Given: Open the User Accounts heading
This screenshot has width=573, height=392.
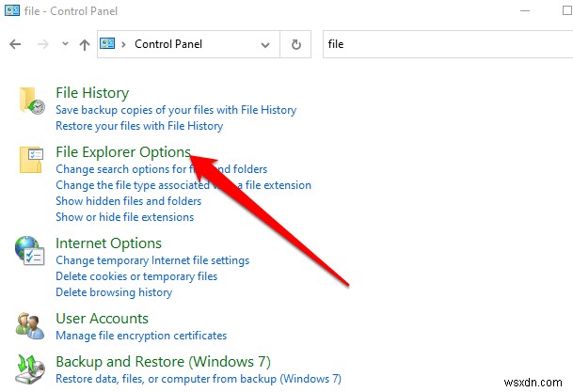Looking at the screenshot, I should pyautogui.click(x=102, y=319).
